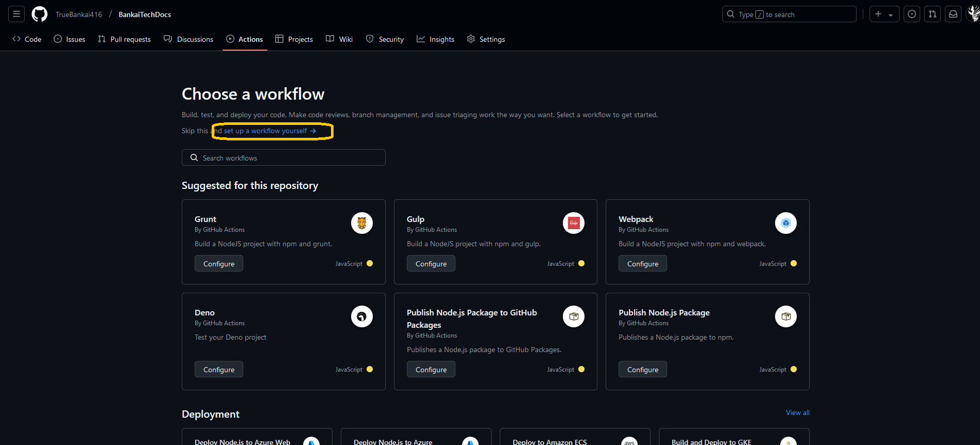980x445 pixels.
Task: Expand the create new plus dropdown
Action: point(884,14)
